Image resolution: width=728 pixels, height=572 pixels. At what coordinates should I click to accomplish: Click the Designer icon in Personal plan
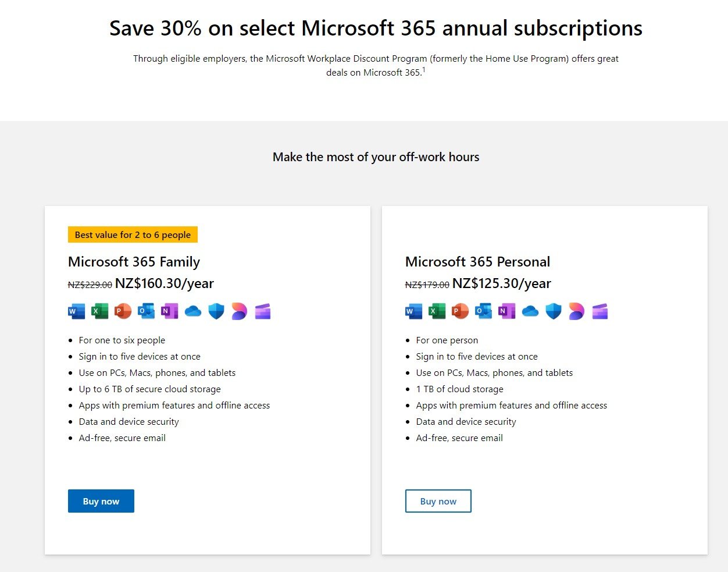(577, 311)
